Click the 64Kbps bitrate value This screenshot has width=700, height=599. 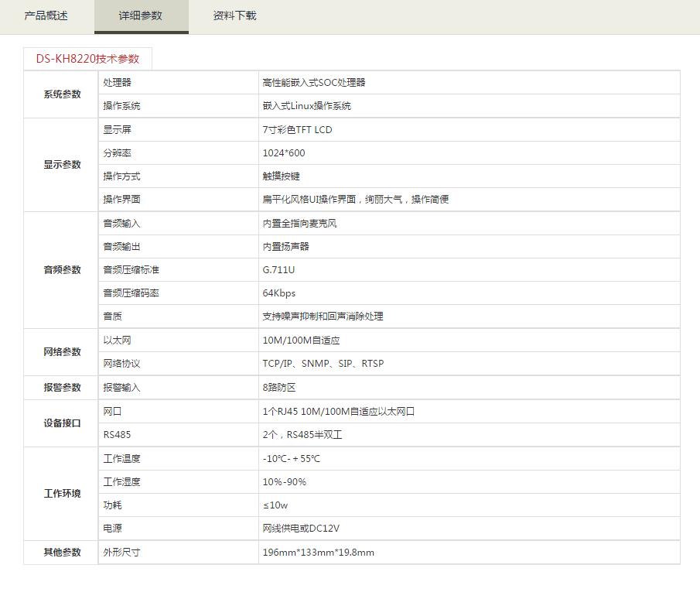[278, 293]
